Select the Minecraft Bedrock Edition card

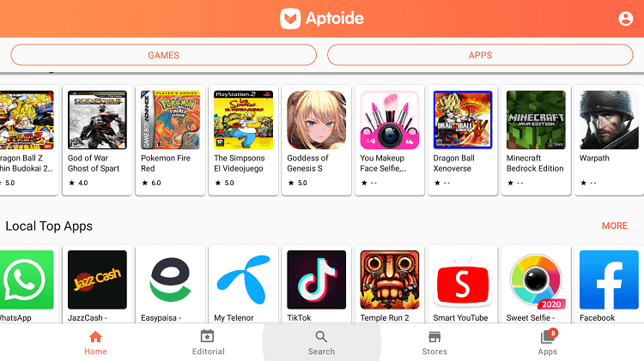pyautogui.click(x=536, y=140)
